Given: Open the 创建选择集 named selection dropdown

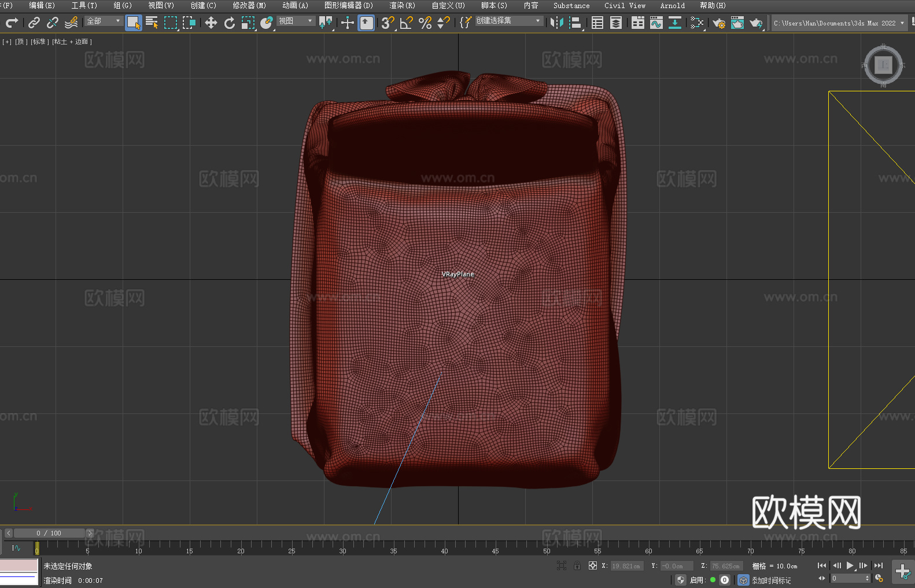Looking at the screenshot, I should click(509, 21).
